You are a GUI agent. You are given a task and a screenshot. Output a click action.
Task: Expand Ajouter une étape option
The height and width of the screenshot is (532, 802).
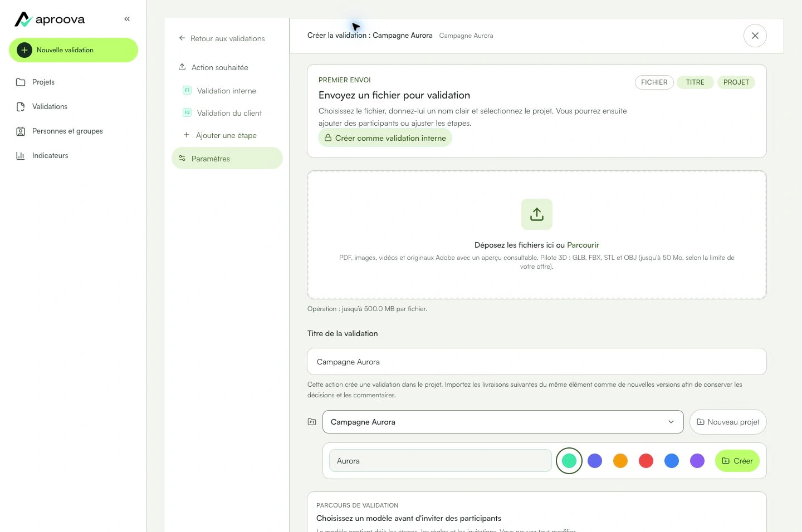[x=227, y=135]
